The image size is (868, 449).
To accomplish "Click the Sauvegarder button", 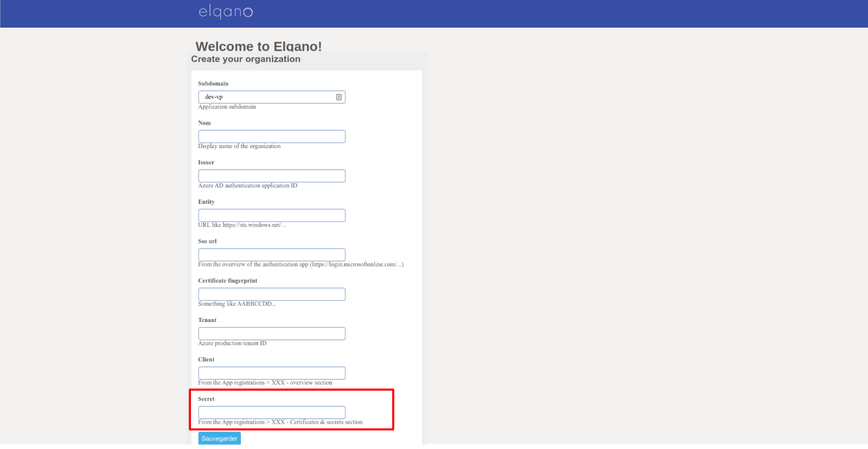I will coord(220,438).
